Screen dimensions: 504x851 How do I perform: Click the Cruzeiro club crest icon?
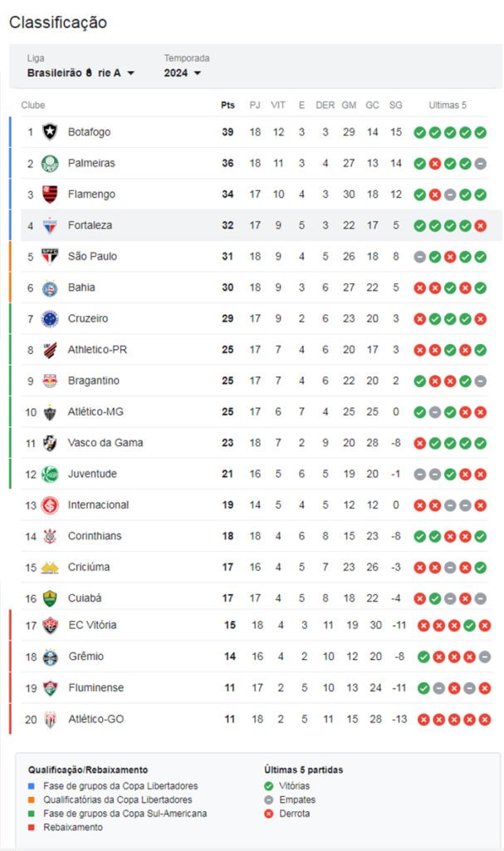tap(50, 318)
